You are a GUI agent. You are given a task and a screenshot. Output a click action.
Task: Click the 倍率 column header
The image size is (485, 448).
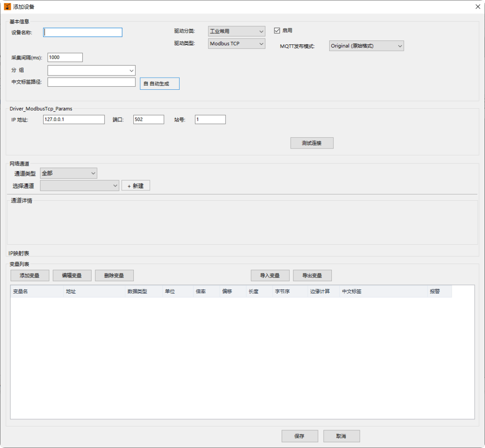207,291
